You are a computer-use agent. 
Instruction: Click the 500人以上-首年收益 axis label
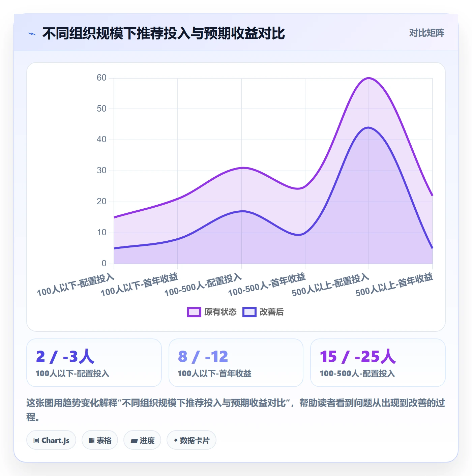(394, 285)
